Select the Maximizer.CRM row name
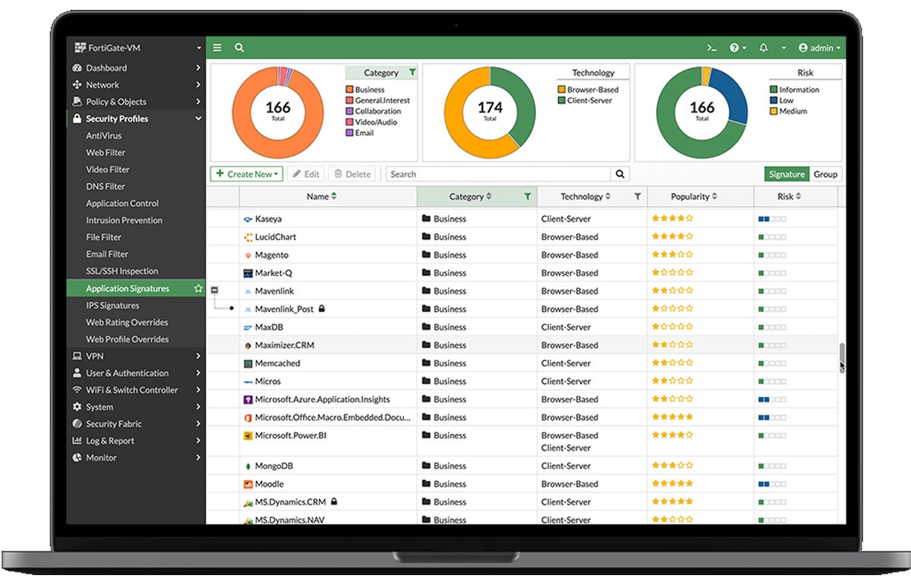911x588 pixels. point(285,345)
